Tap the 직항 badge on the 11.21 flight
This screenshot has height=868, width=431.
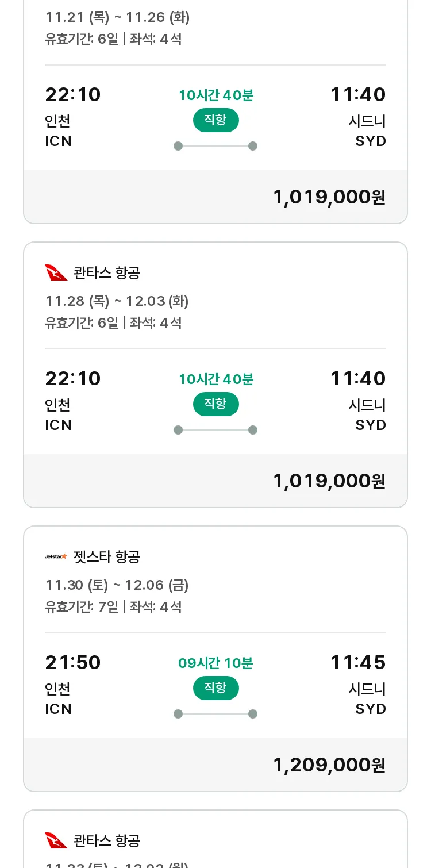point(215,120)
